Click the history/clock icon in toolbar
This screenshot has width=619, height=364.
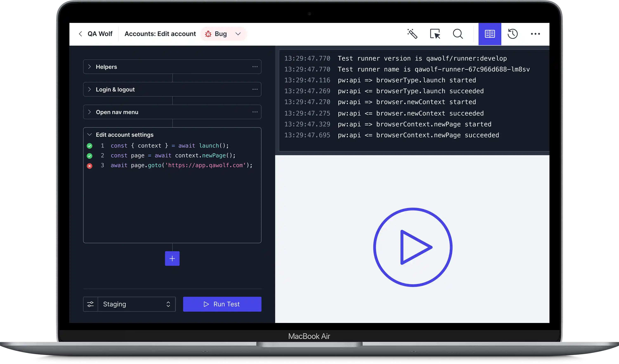[x=513, y=34]
